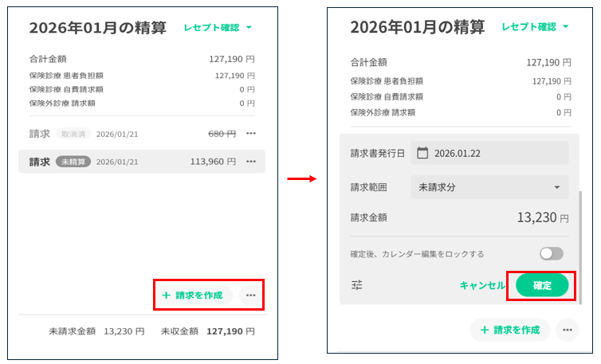Select the 取消済 invoice row in the list
Screen dimensions: 601x364
(136, 134)
